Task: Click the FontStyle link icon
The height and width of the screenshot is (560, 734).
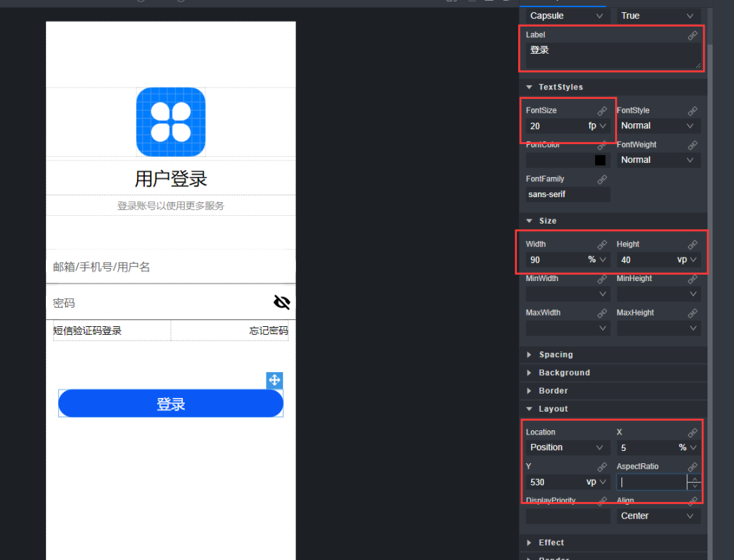Action: tap(692, 111)
